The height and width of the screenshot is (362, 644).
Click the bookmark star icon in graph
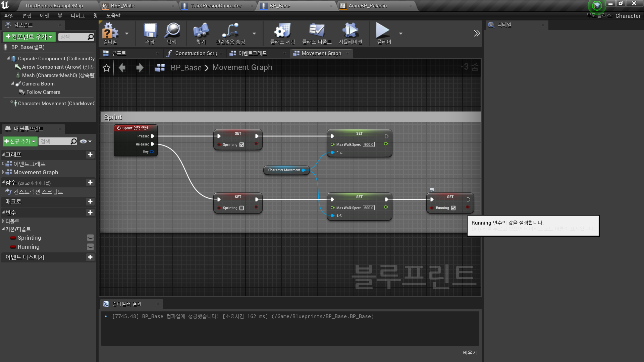(x=106, y=68)
